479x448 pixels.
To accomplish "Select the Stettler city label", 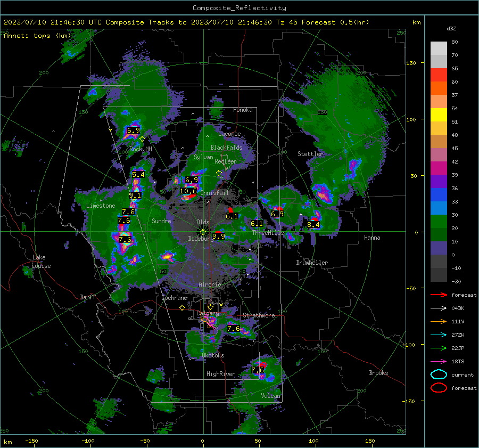I will (x=310, y=154).
